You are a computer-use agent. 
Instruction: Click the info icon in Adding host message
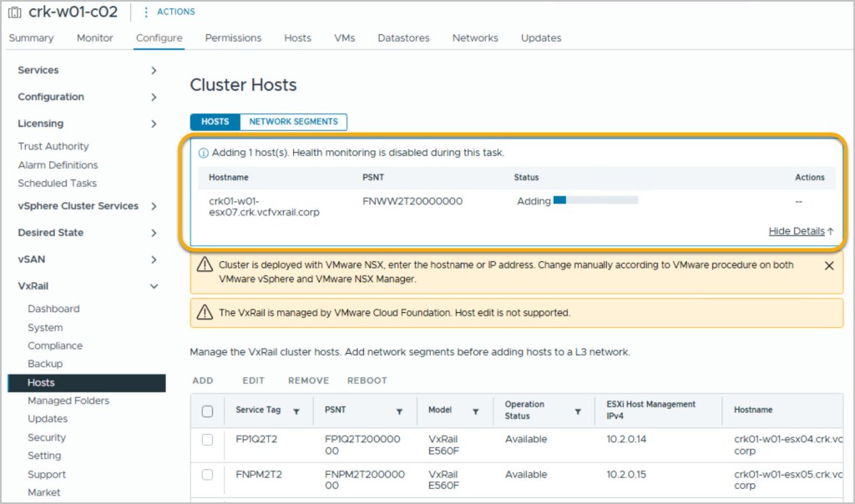[x=203, y=153]
